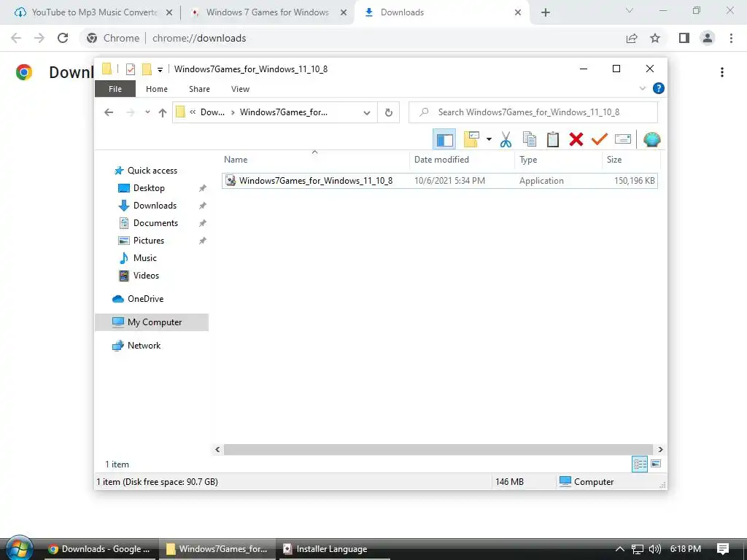The width and height of the screenshot is (747, 560).
Task: Click the scrollbar left arrow
Action: click(x=217, y=449)
